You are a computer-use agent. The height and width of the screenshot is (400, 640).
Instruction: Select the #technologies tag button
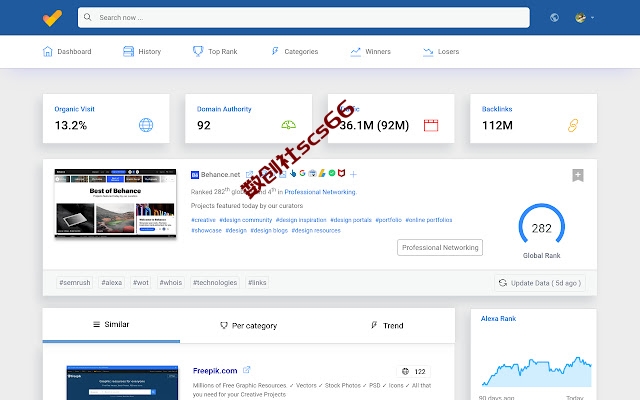pos(215,282)
